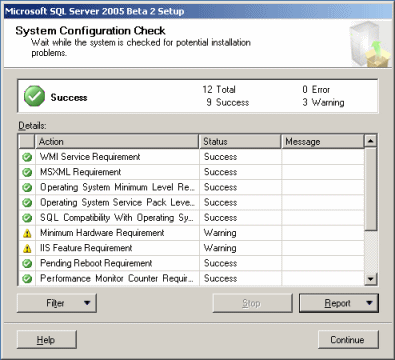This screenshot has height=360, width=395.
Task: Select Performance Monitor Counter Requir.. row
Action: (191, 278)
